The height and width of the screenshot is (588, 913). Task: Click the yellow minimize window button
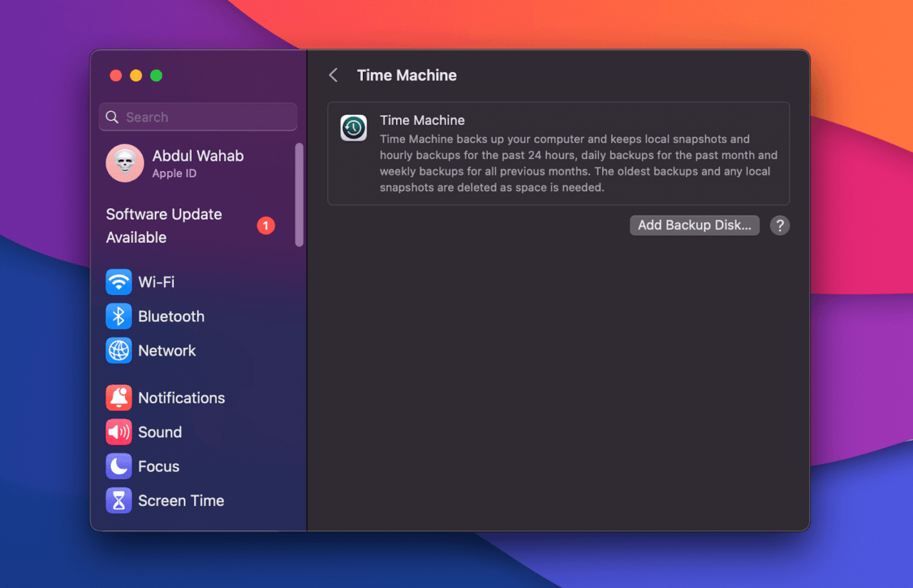click(x=136, y=76)
